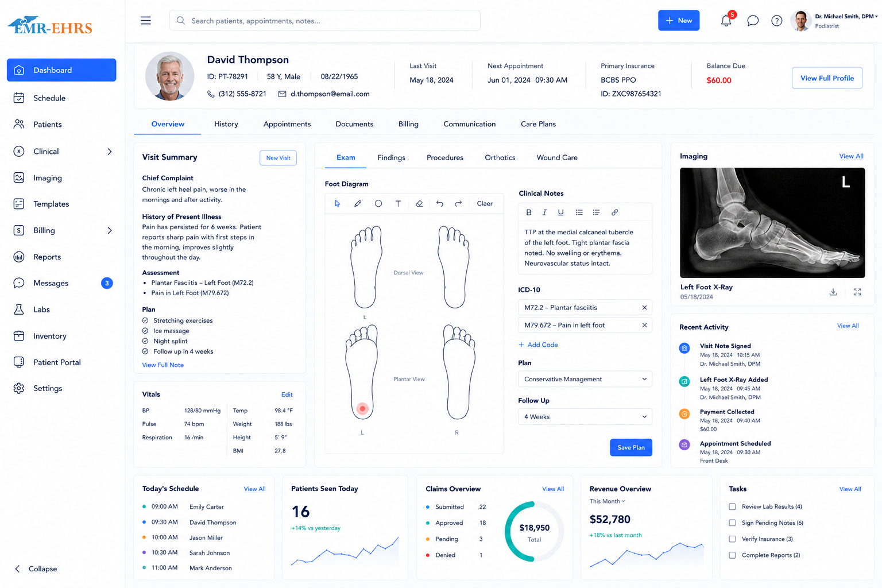Click the New button in header
This screenshot has width=882, height=588.
(679, 21)
